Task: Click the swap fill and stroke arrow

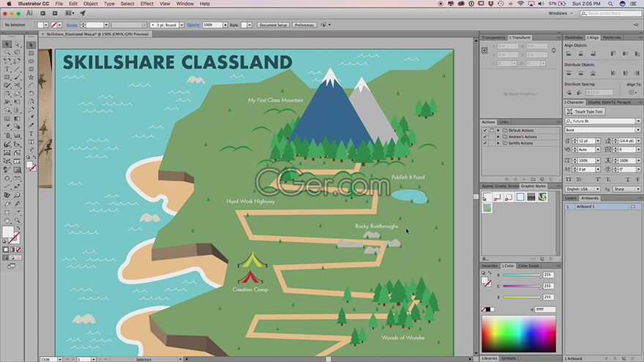Action: point(18,228)
